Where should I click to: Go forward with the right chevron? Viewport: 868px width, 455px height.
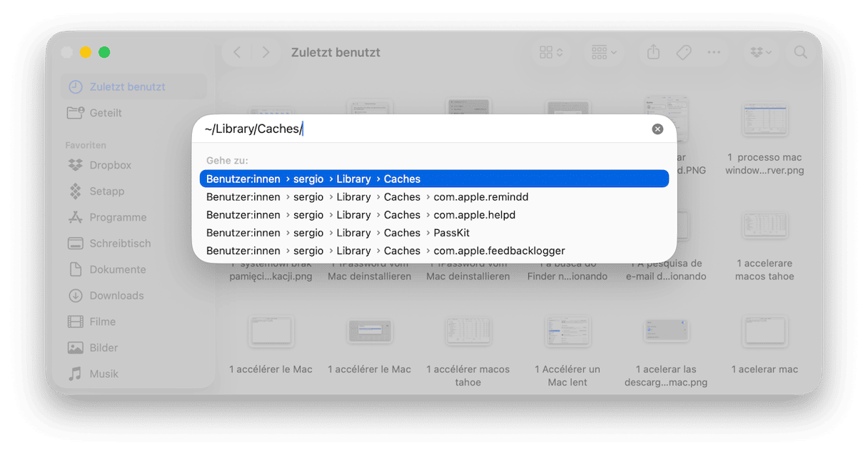266,52
